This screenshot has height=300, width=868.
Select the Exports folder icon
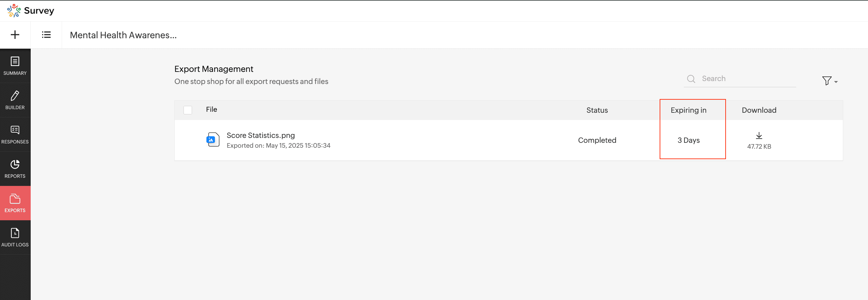15,199
